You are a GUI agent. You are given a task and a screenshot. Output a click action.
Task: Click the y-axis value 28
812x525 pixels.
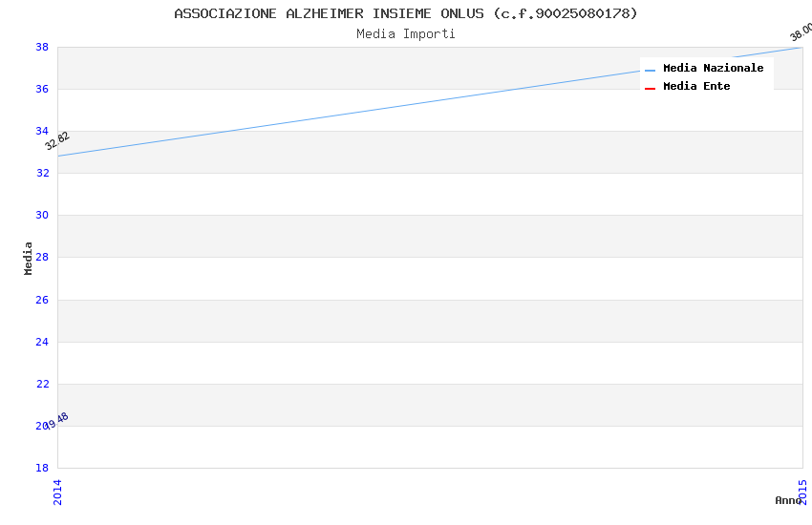(x=42, y=257)
